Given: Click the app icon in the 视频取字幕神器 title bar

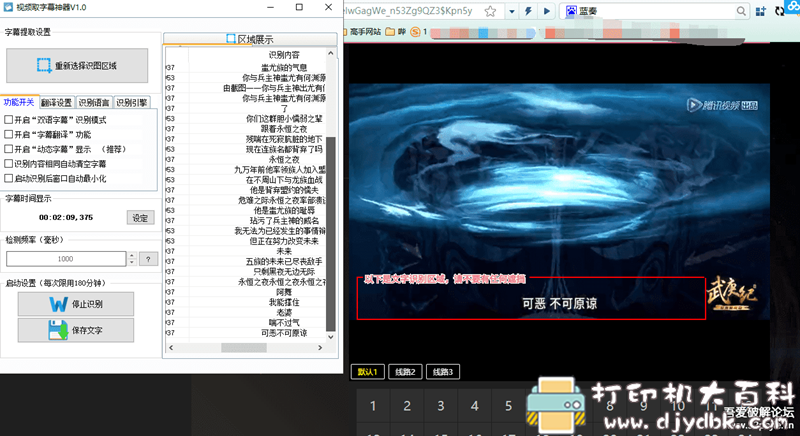Looking at the screenshot, I should 9,7.
